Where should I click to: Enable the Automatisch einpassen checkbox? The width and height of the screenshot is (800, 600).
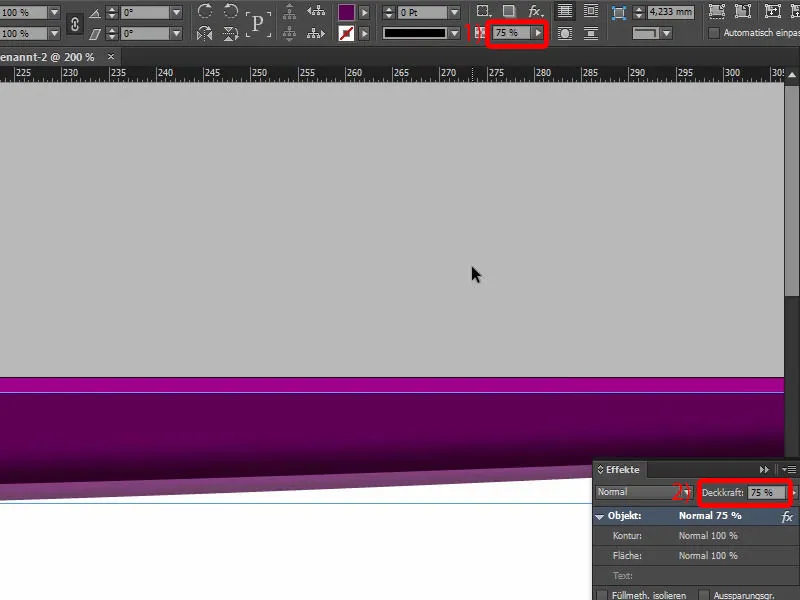pyautogui.click(x=714, y=33)
